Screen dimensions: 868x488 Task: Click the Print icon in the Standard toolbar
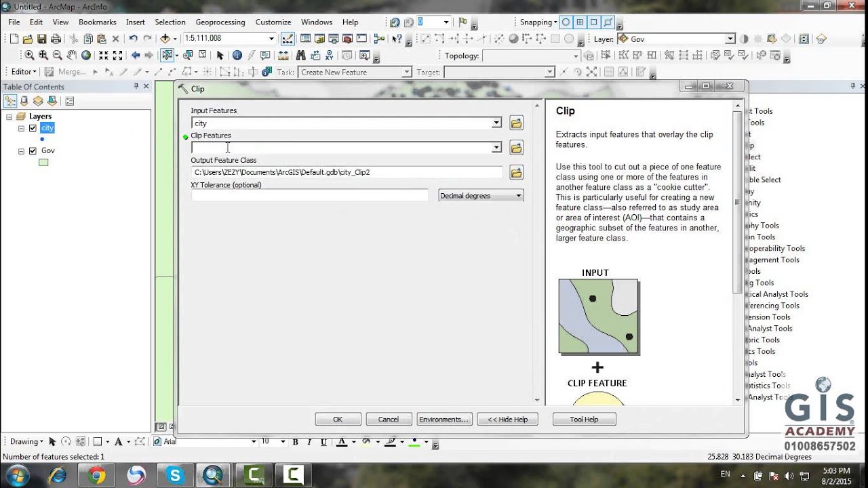point(56,39)
